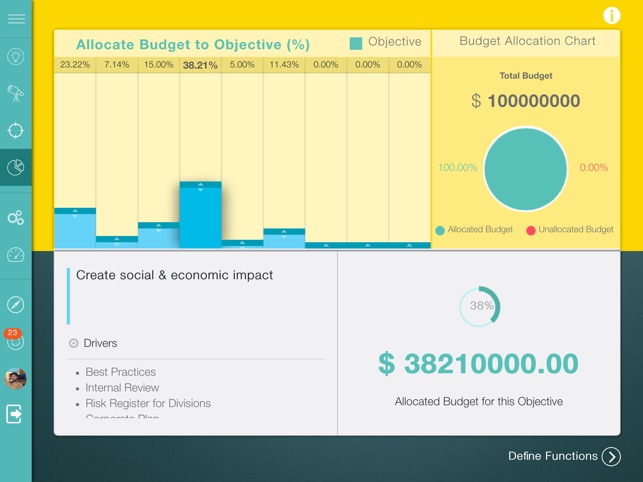Screen dimensions: 643x482
Task: Click the Objective legend teal square
Action: click(356, 43)
